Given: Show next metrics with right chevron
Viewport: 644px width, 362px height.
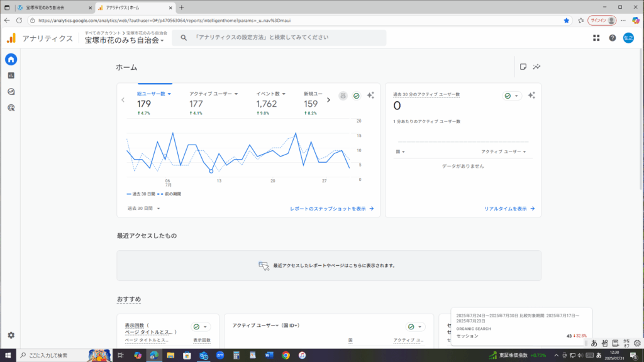Looking at the screenshot, I should 328,100.
